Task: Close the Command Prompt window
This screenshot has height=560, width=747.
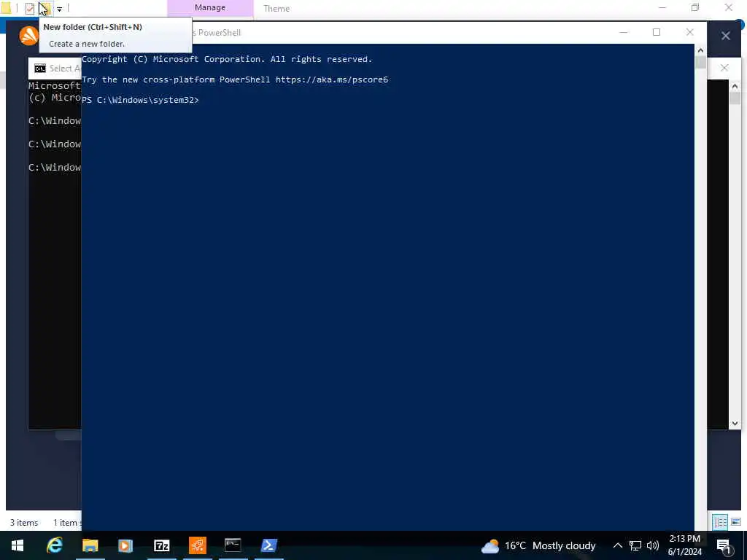Action: [724, 68]
